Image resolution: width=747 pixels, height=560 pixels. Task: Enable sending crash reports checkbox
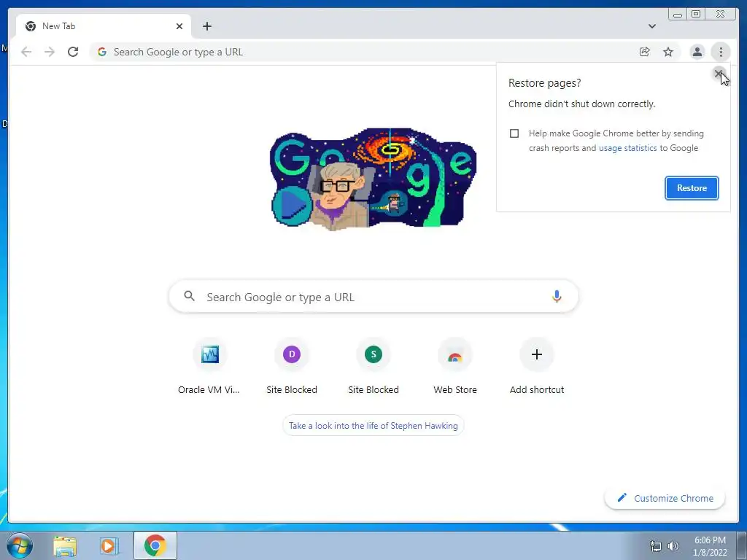(x=514, y=133)
